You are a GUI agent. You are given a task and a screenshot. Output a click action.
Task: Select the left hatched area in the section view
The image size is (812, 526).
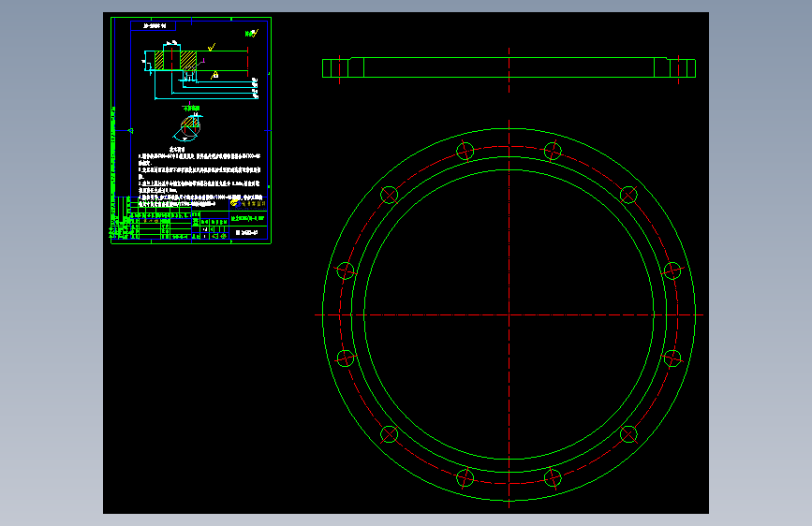click(159, 60)
